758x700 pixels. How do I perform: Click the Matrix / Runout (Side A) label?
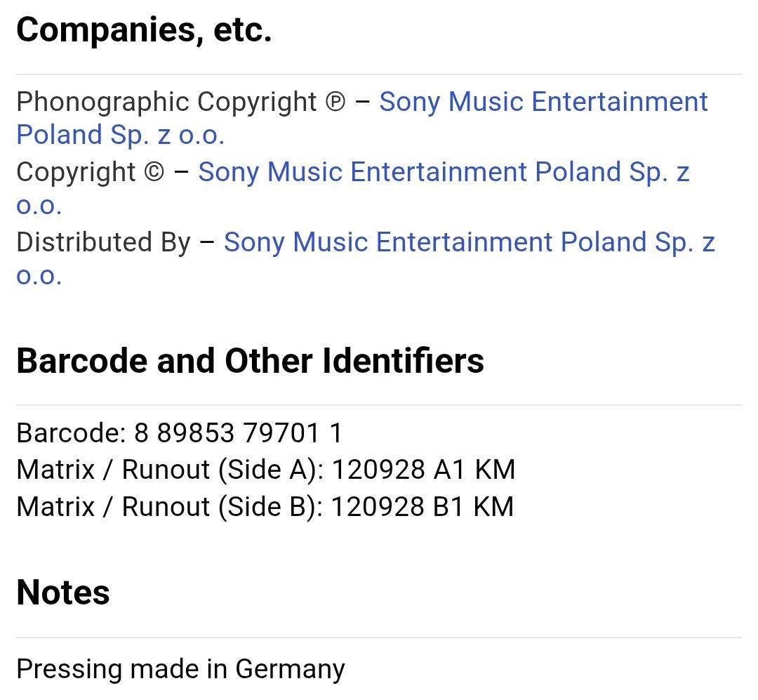tap(170, 470)
